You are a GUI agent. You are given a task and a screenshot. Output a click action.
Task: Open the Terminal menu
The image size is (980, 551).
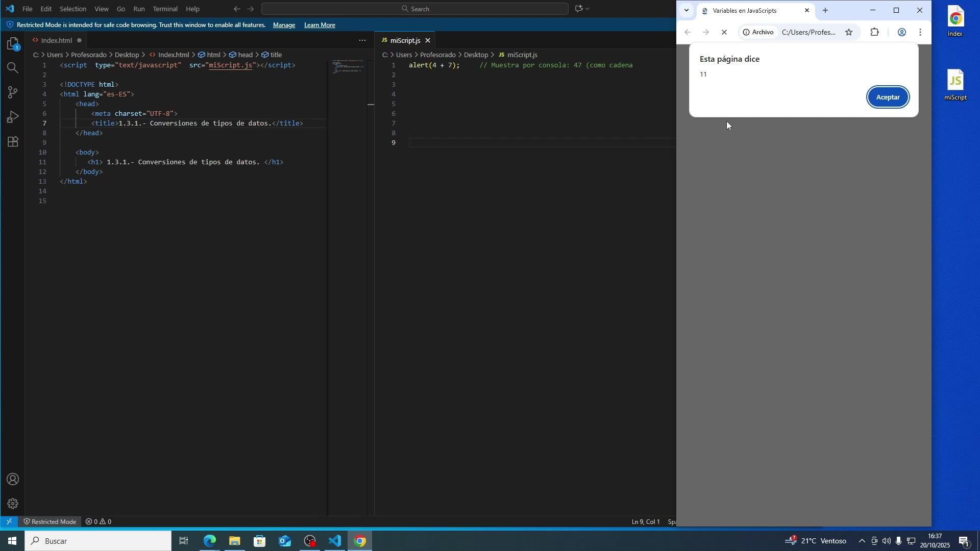coord(165,9)
